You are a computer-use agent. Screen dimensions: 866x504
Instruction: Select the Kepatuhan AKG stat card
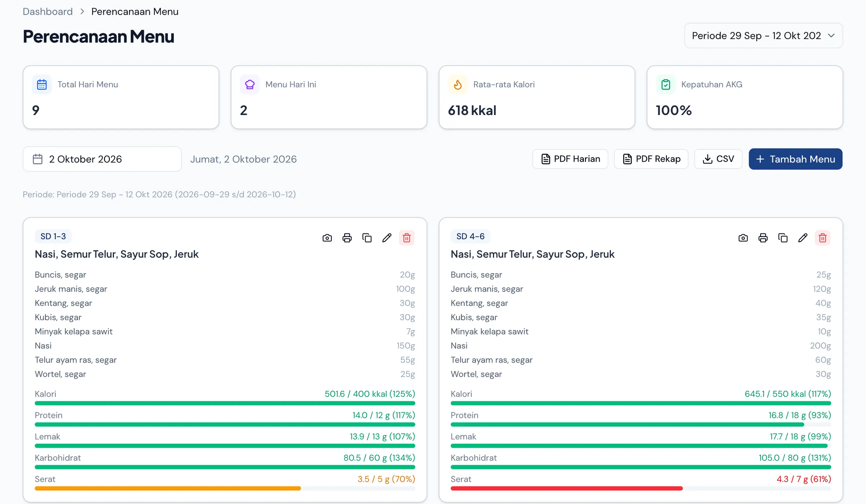(745, 97)
